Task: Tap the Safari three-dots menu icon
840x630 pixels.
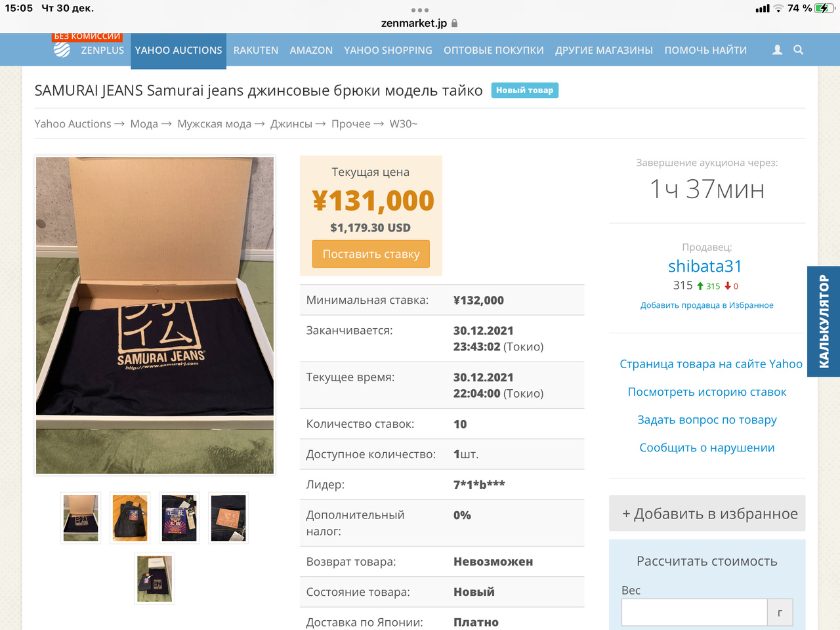Action: coord(420,10)
